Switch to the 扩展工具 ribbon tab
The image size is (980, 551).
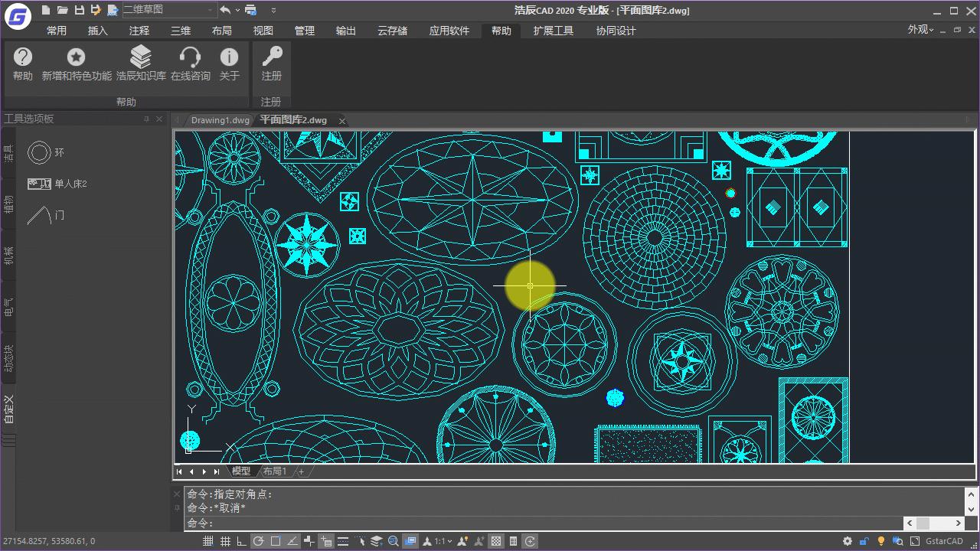(x=553, y=31)
